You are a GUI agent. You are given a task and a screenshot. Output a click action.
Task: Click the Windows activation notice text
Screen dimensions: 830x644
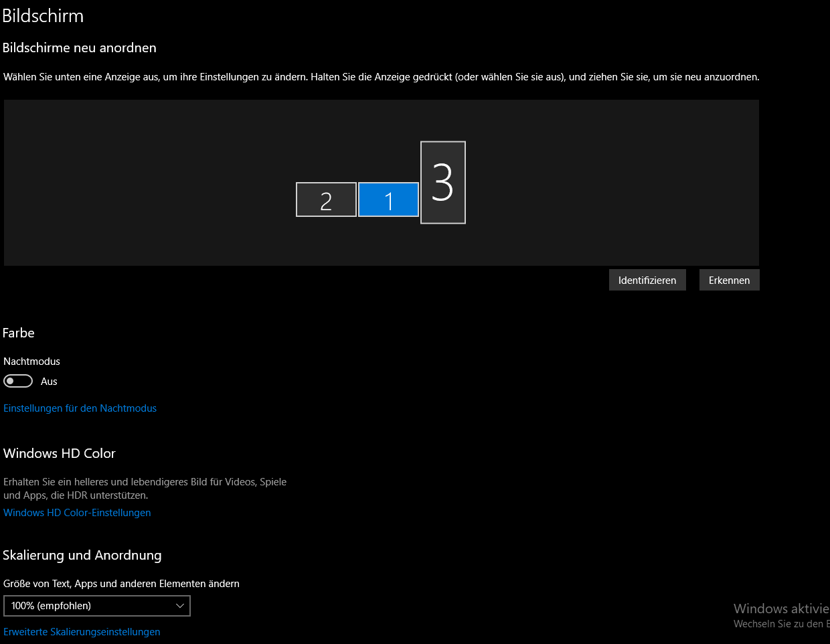[x=780, y=608]
